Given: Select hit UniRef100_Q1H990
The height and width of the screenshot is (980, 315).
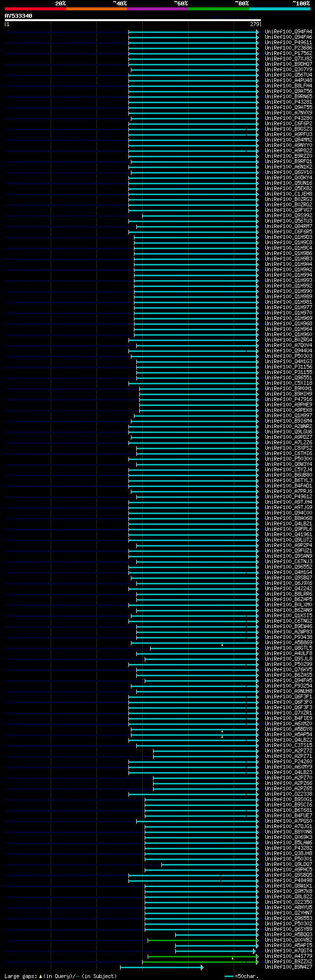Looking at the screenshot, I should [x=288, y=291].
